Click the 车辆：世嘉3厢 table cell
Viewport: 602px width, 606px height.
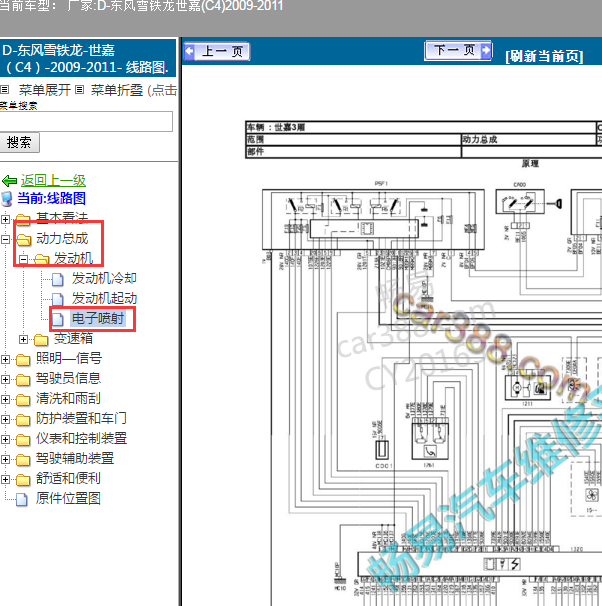[x=420, y=127]
